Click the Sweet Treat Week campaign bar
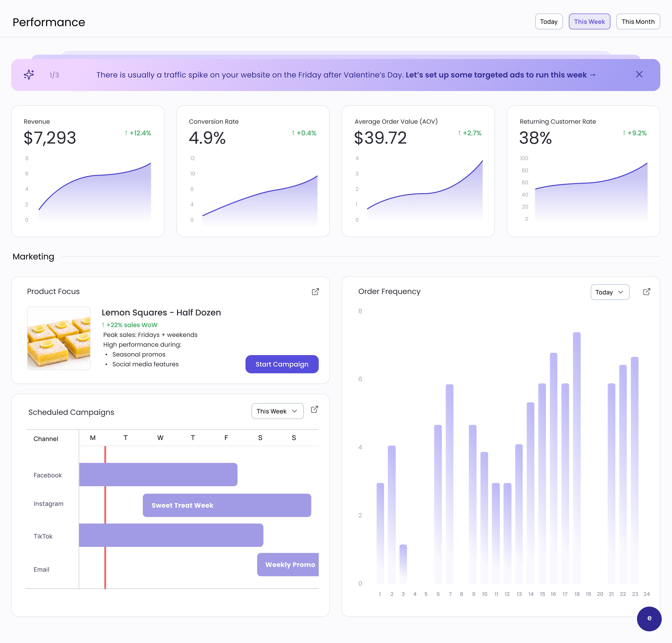 coord(227,505)
